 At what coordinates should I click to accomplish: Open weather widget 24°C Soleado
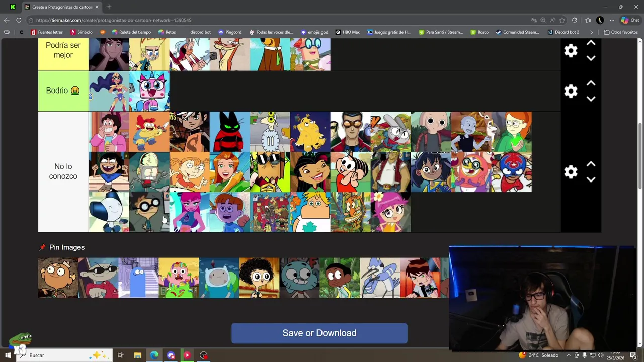539,355
